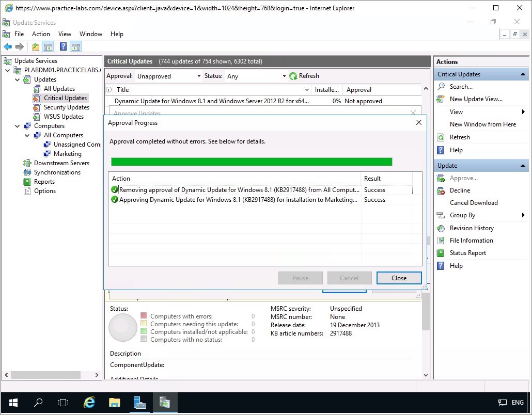Click Close button in Approval Progress dialog
The image size is (532, 415).
tap(399, 278)
